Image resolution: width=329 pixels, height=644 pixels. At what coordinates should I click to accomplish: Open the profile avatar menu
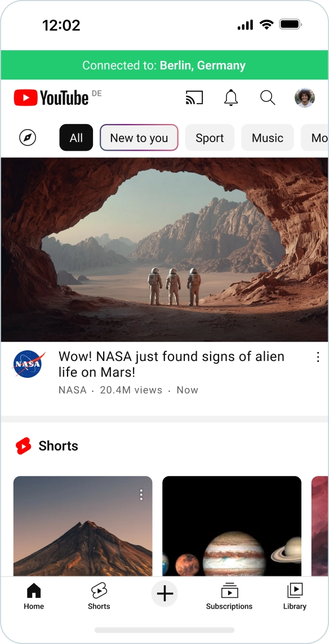click(x=304, y=98)
